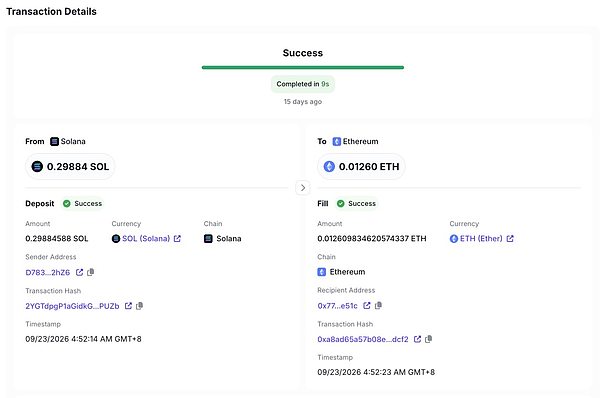Image resolution: width=600 pixels, height=398 pixels.
Task: Click the Deposit section label
Action: [x=40, y=204]
